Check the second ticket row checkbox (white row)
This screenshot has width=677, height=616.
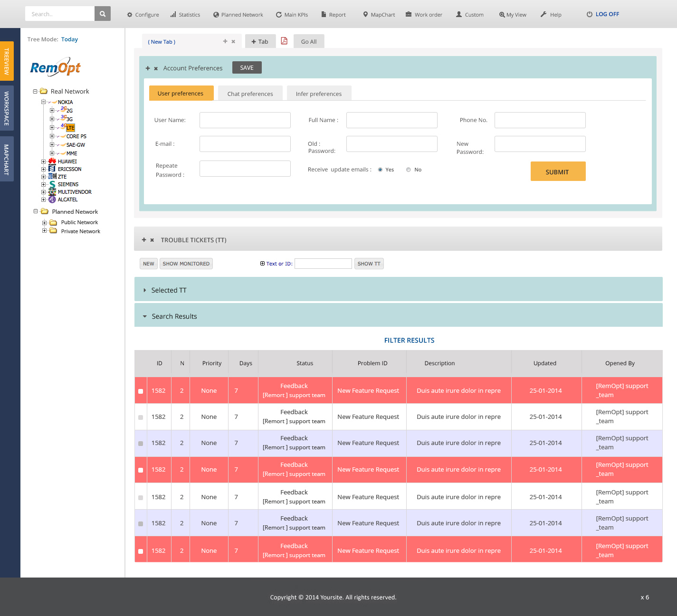(141, 417)
